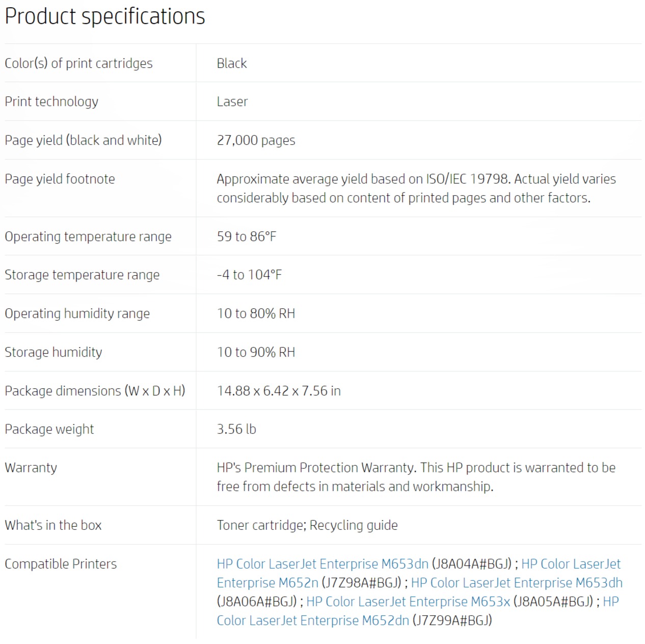Select the 27,000 pages yield value

pos(256,140)
